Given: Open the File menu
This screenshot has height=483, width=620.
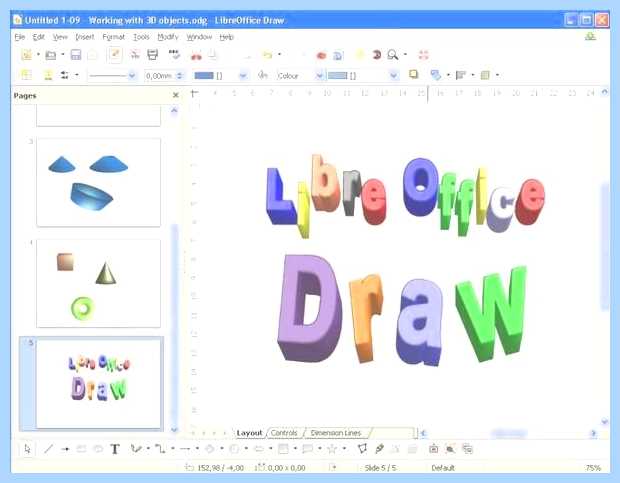Looking at the screenshot, I should pos(20,37).
